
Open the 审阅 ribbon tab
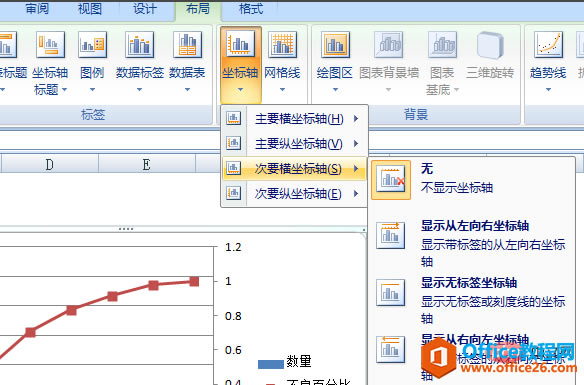coord(37,8)
